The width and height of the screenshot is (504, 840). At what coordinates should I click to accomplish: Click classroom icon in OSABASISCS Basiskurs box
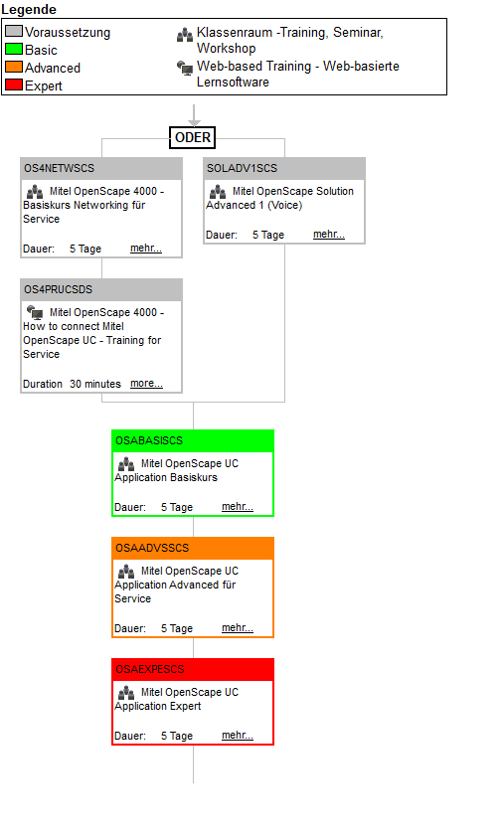126,463
